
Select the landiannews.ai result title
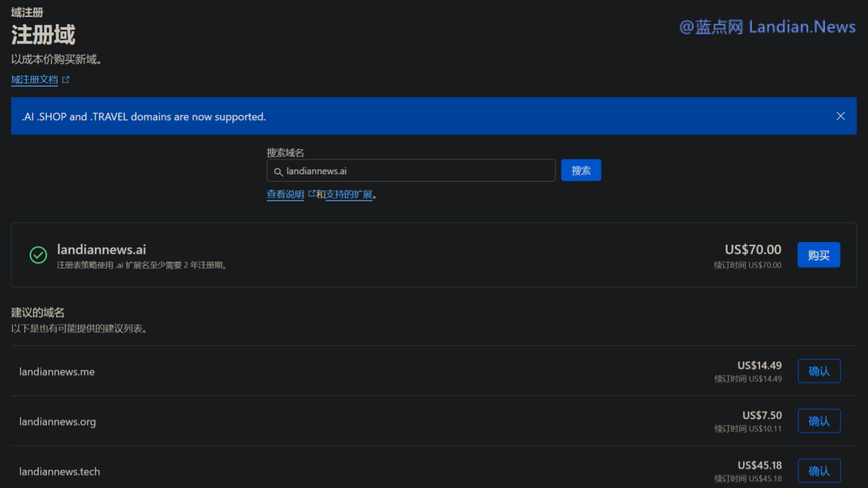coord(102,250)
